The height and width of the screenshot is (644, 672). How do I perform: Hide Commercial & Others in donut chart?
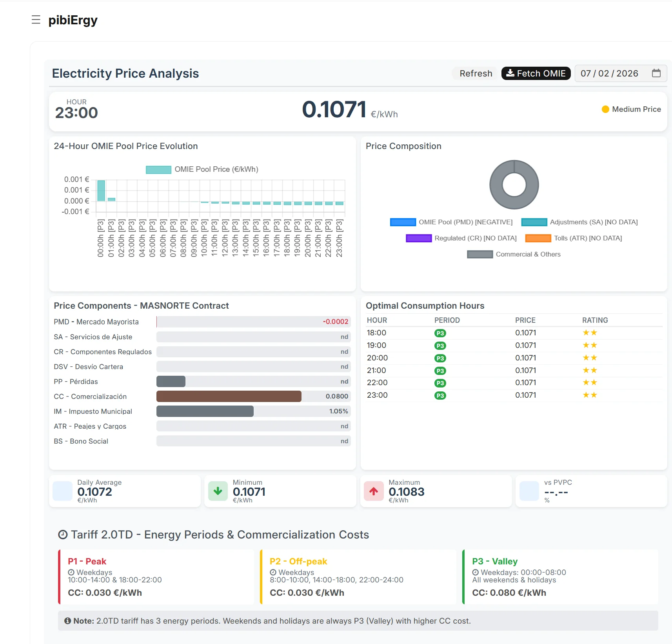tap(514, 254)
